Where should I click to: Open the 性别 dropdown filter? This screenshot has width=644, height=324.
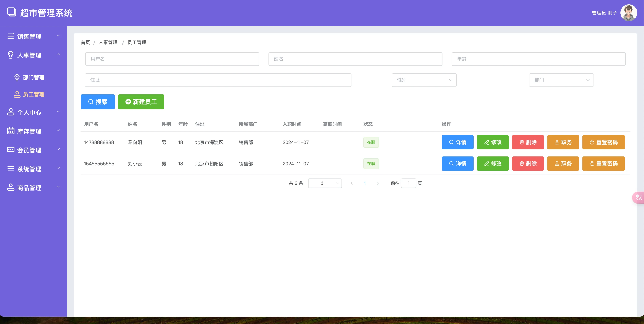(x=424, y=80)
